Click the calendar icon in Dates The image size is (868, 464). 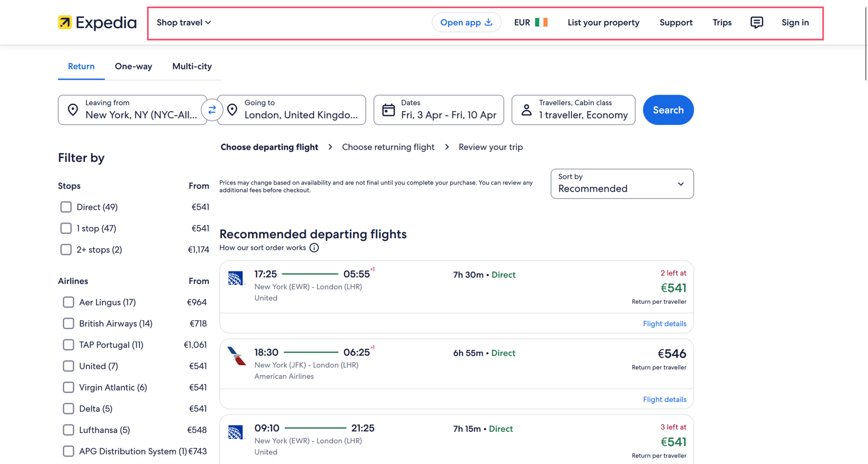pyautogui.click(x=388, y=110)
